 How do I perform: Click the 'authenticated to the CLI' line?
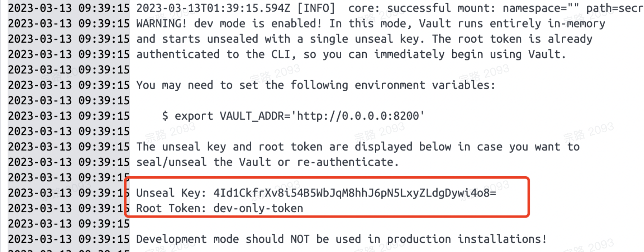click(351, 54)
